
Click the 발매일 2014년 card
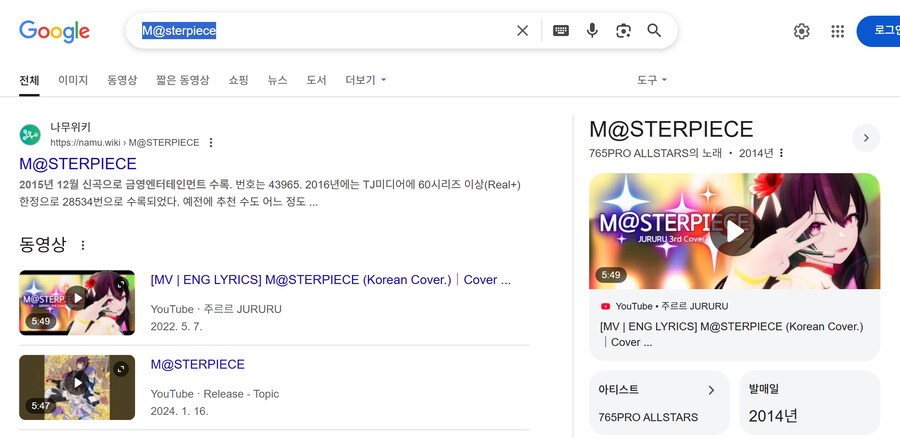(x=809, y=402)
